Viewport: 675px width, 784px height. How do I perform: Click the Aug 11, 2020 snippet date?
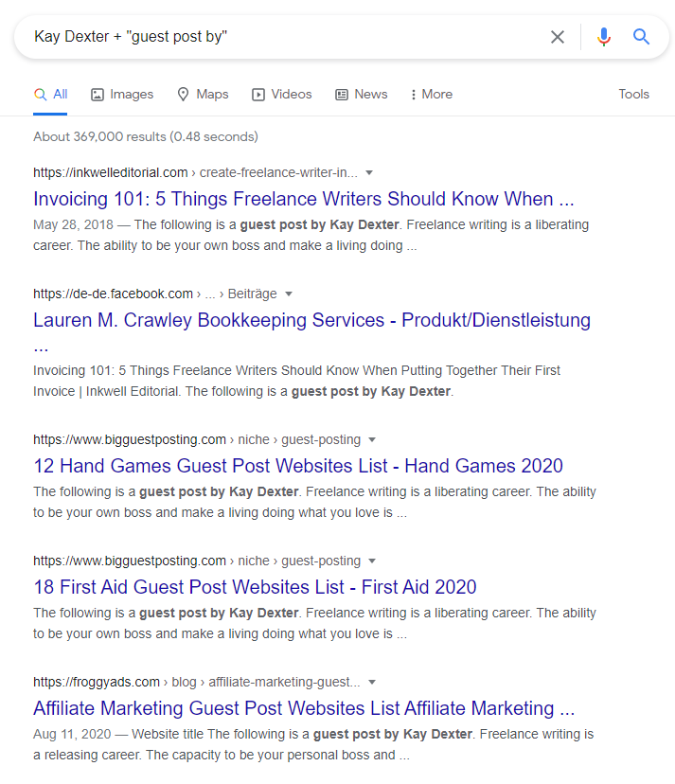coord(72,735)
